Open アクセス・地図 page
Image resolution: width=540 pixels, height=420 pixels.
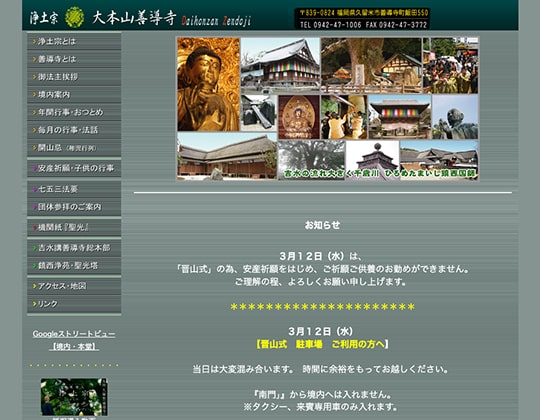74,286
